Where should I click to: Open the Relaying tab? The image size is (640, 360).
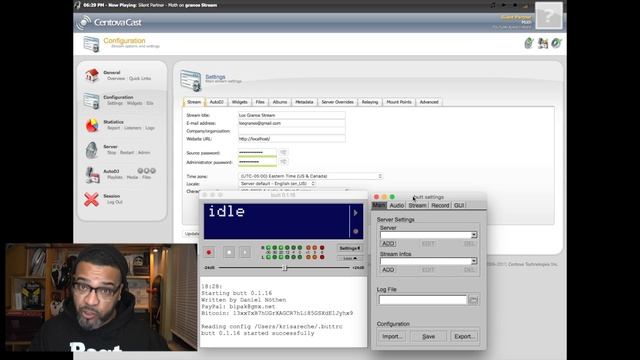(x=370, y=102)
